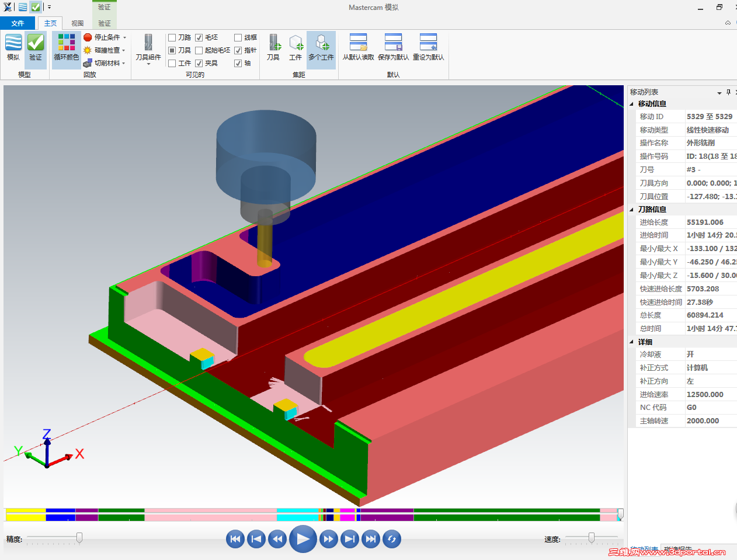Click quick access verify checkmark icon
Image resolution: width=737 pixels, height=560 pixels.
[x=36, y=7]
